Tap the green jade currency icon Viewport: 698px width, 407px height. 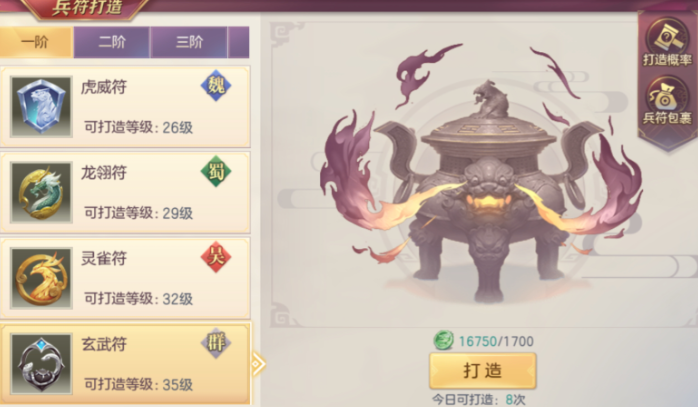[443, 341]
